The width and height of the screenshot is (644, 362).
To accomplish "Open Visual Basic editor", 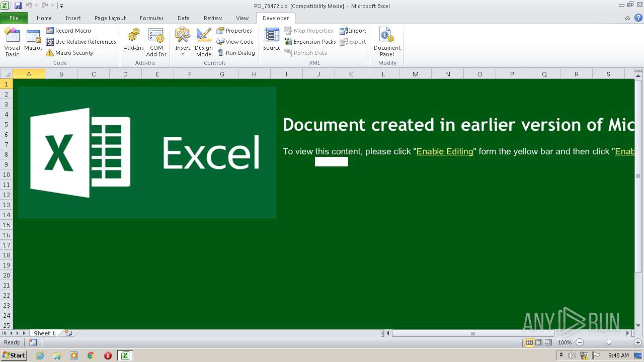I will coord(12,42).
